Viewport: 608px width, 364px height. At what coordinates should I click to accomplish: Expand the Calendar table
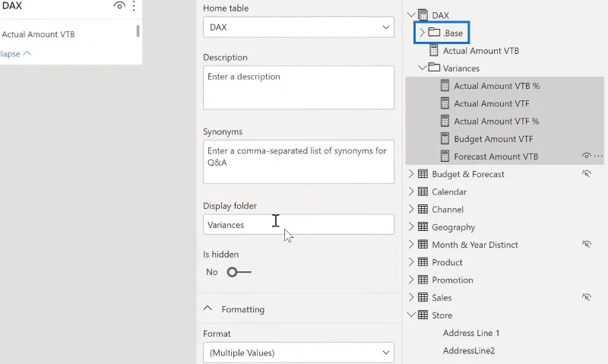click(411, 191)
